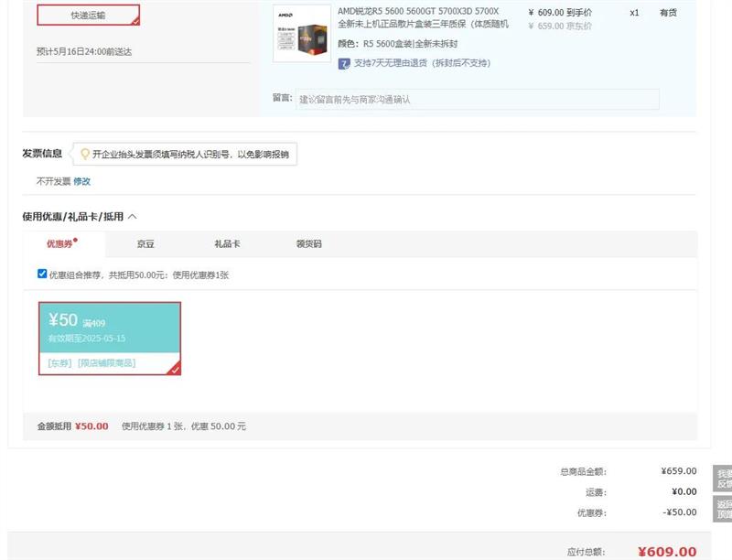Select the 优惠券 tab

pyautogui.click(x=60, y=244)
